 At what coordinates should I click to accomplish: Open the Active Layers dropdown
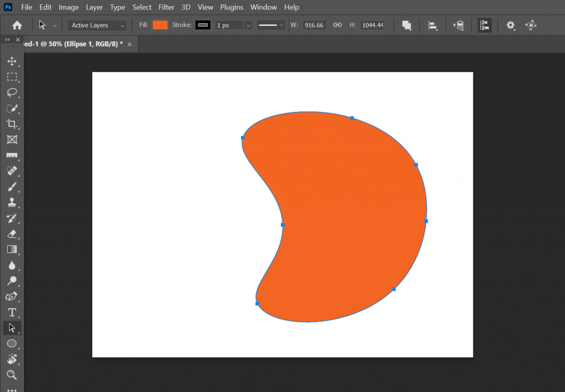click(x=97, y=25)
